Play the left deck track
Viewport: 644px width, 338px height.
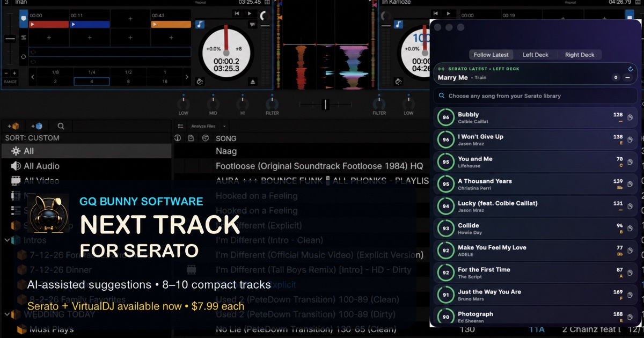[250, 13]
